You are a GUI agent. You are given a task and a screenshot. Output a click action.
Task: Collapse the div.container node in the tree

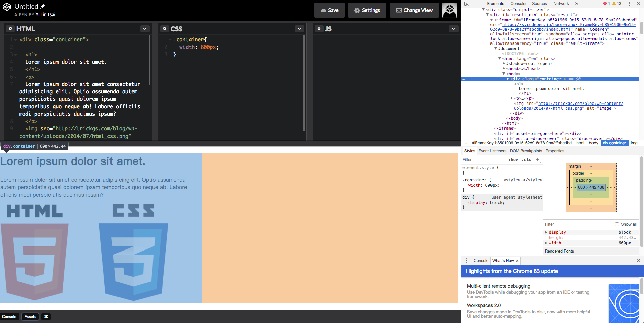click(x=508, y=79)
